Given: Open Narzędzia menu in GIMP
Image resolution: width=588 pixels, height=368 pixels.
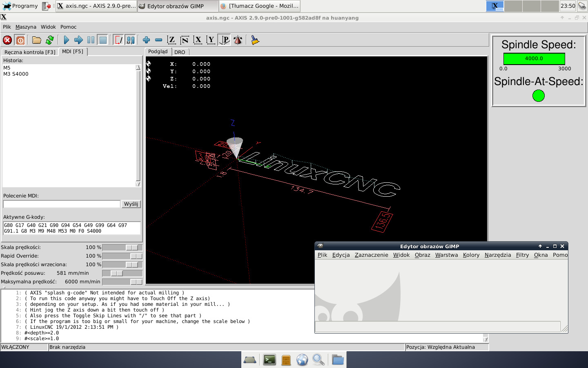Looking at the screenshot, I should 498,255.
